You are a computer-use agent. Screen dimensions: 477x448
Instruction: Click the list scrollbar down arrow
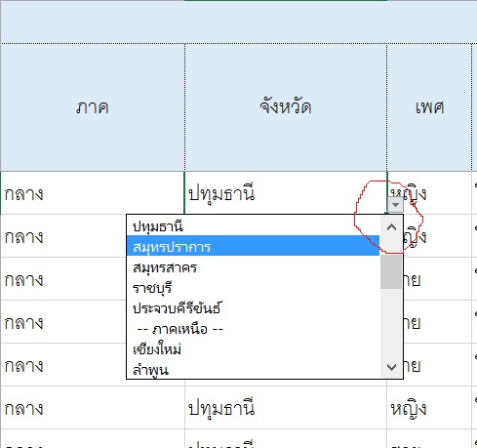point(391,367)
